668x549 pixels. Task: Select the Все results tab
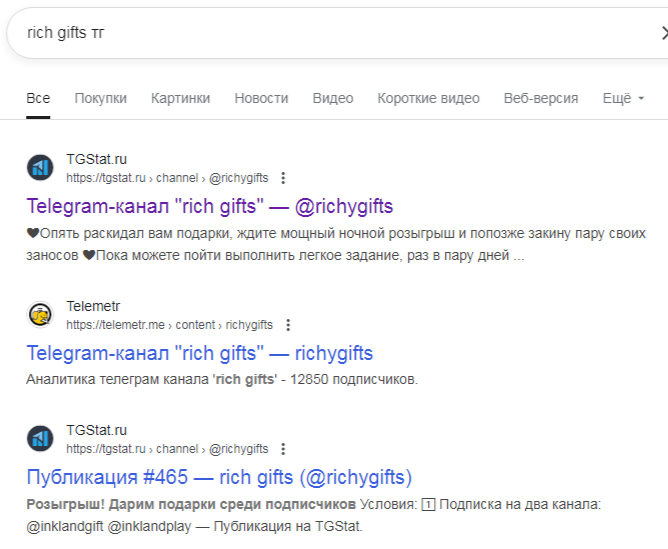pos(38,98)
